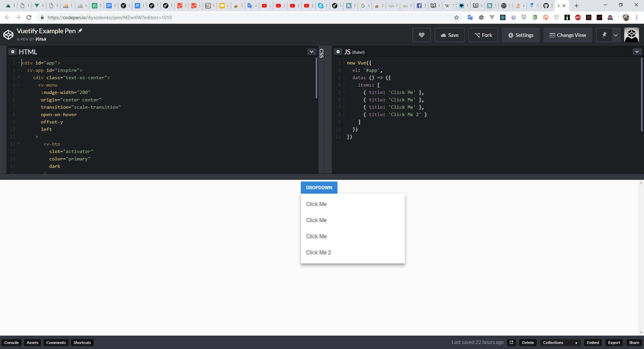
Task: Open the black info 'i' extension
Action: click(567, 17)
